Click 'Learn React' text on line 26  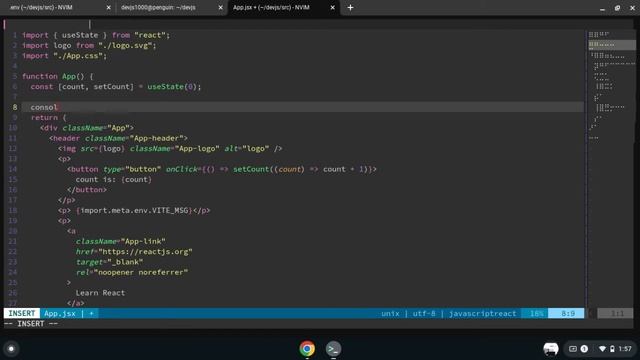[x=100, y=293]
